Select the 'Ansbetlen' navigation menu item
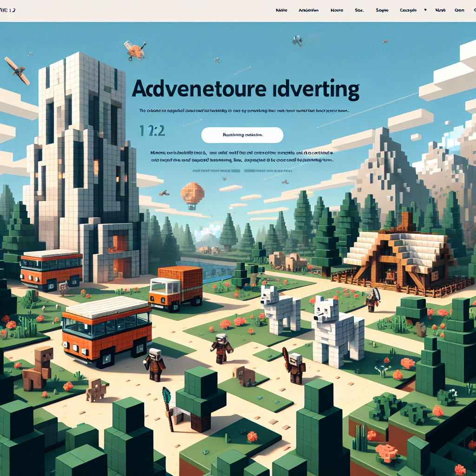476x476 pixels. coord(309,10)
